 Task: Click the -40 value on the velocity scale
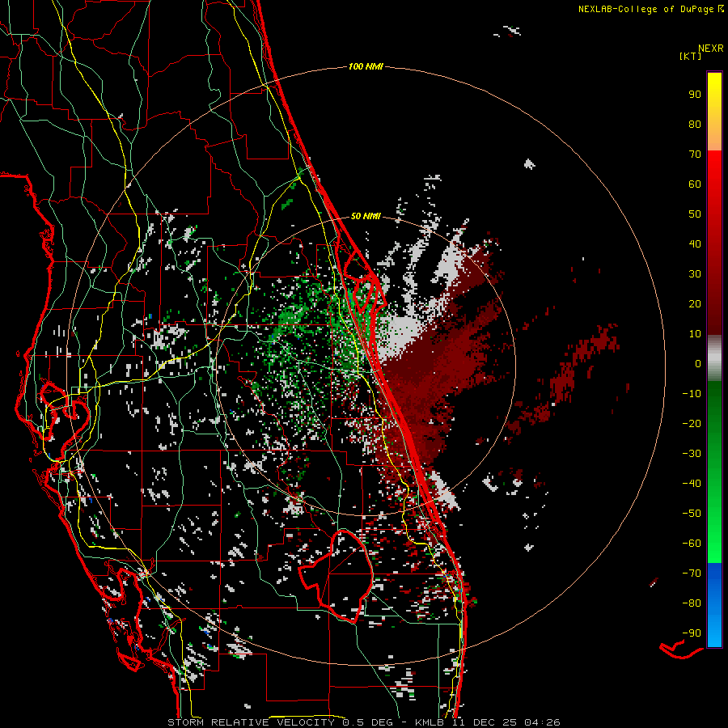[692, 484]
